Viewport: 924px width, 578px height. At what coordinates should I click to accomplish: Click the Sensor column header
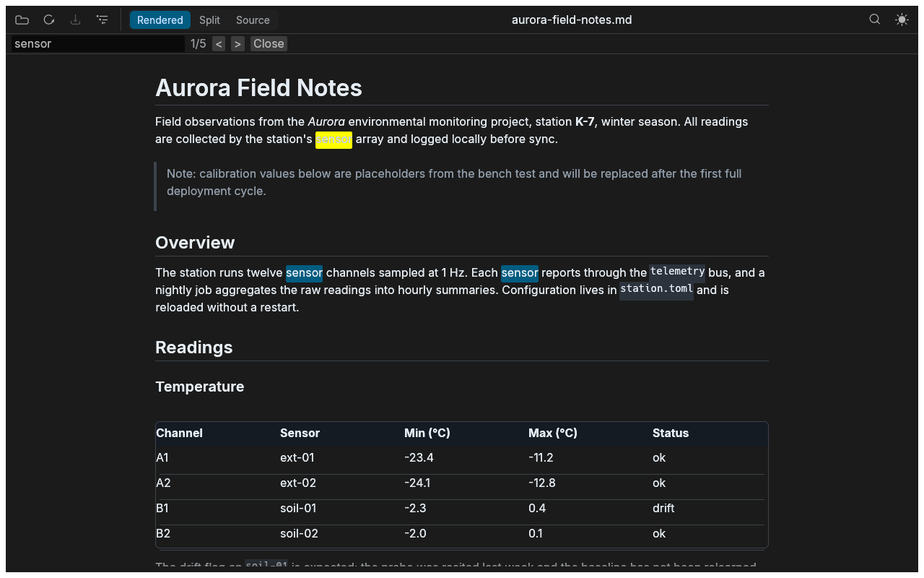pos(300,433)
